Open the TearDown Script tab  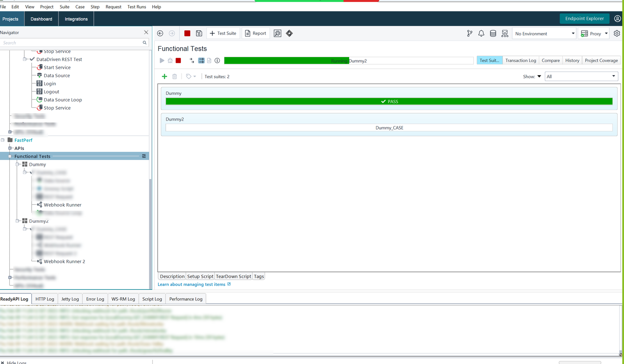click(x=234, y=276)
